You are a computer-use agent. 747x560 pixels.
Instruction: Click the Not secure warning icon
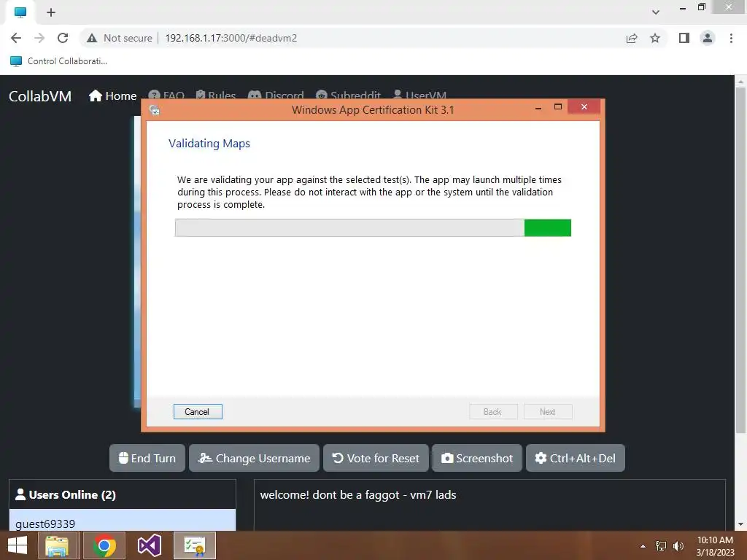[92, 38]
